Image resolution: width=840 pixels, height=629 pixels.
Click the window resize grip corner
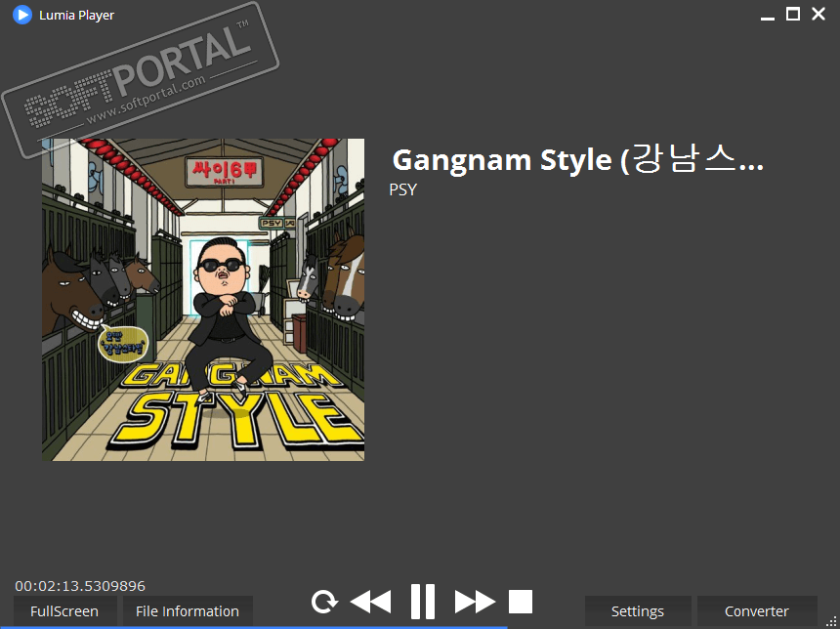[x=832, y=621]
